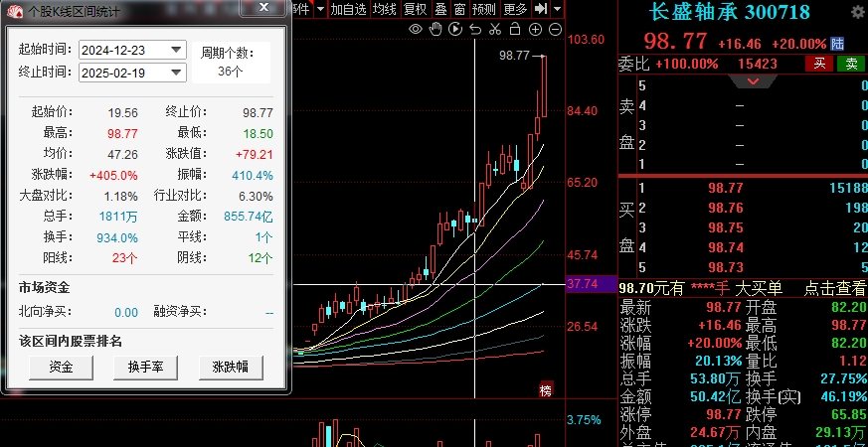Click the jump-to-end arrow icon in toolbar
868x447 pixels.
(x=541, y=8)
